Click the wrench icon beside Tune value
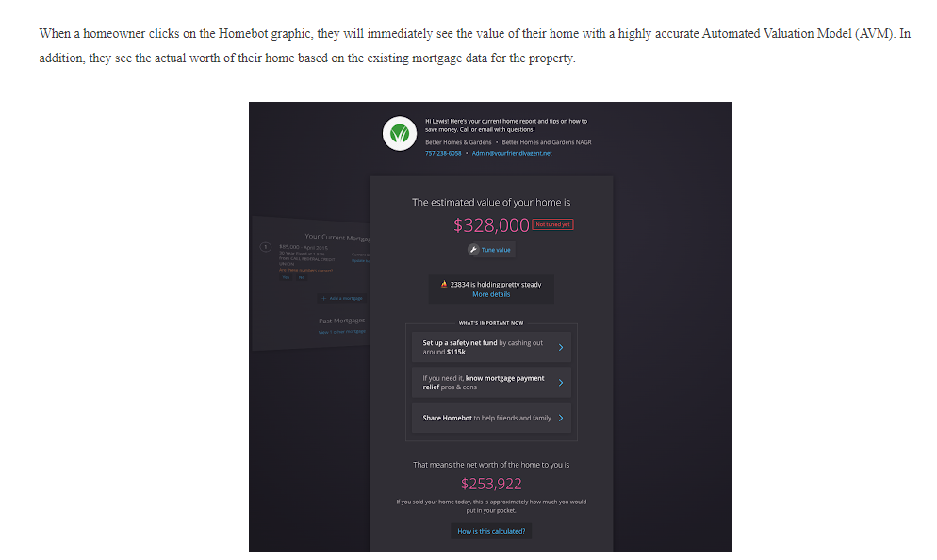Viewport: 937px width, 560px height. [474, 250]
